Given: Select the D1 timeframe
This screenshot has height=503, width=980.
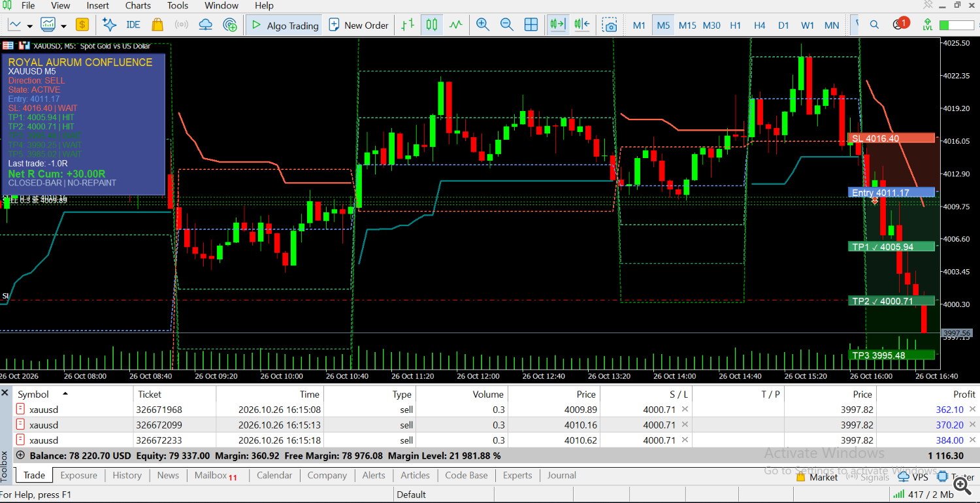Looking at the screenshot, I should tap(783, 25).
